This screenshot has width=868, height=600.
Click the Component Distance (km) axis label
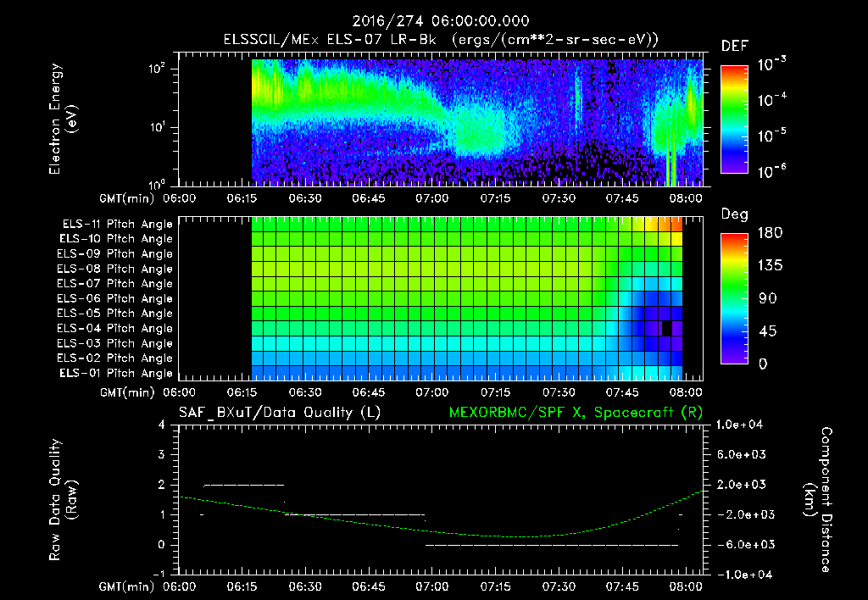click(x=818, y=500)
